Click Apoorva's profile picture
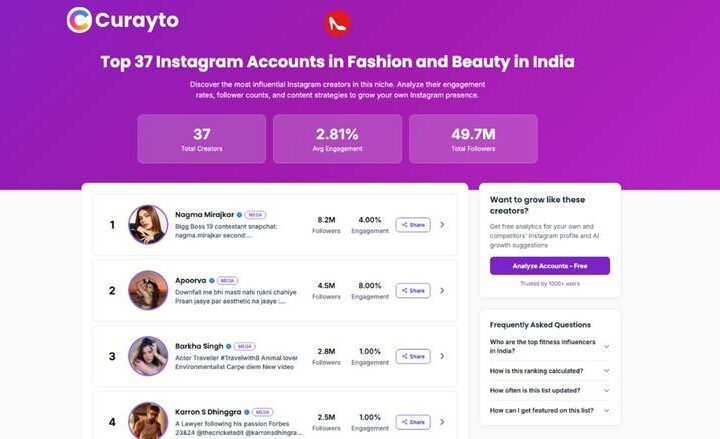The width and height of the screenshot is (720, 439). 148,290
